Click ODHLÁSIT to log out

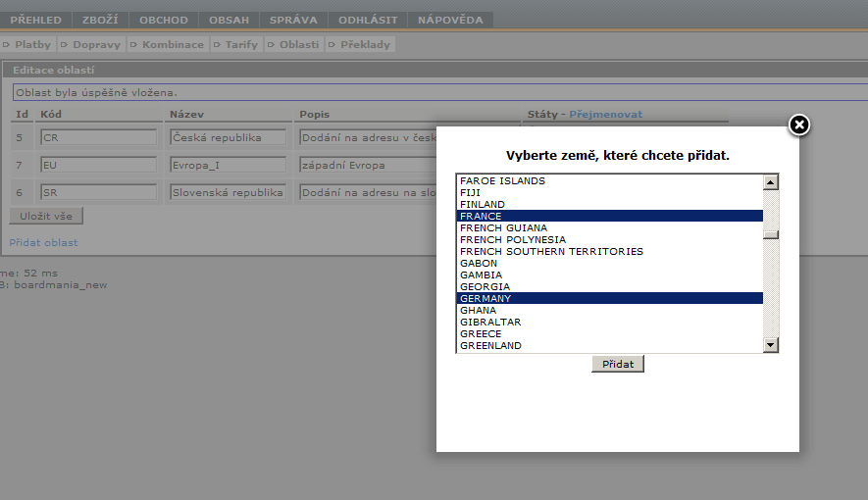pos(368,20)
